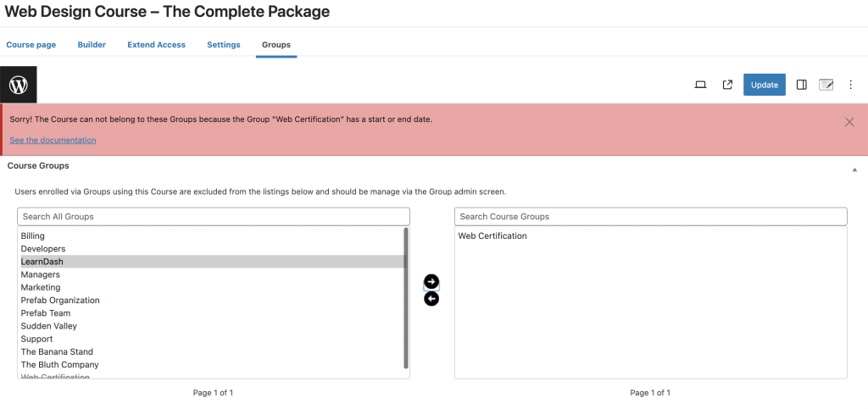
Task: Click the course title heading text
Action: [x=167, y=12]
